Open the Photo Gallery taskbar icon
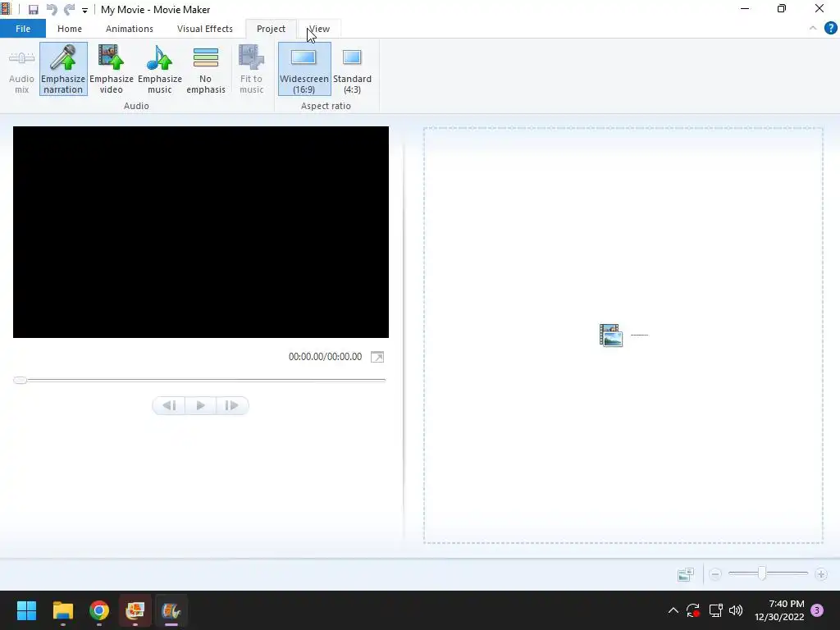Screen dimensions: 840x630 click(x=135, y=610)
